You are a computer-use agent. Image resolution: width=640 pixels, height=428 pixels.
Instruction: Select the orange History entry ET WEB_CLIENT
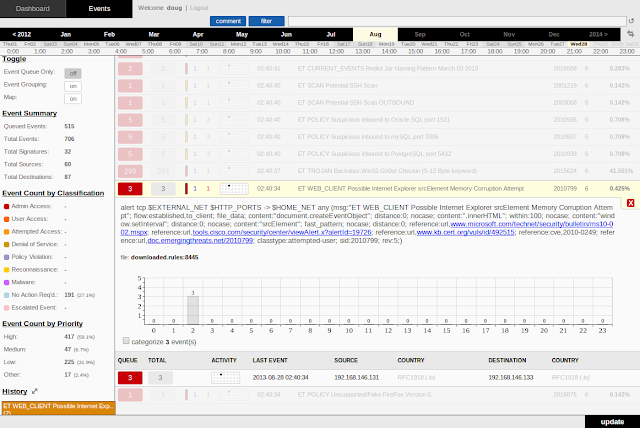pos(58,408)
